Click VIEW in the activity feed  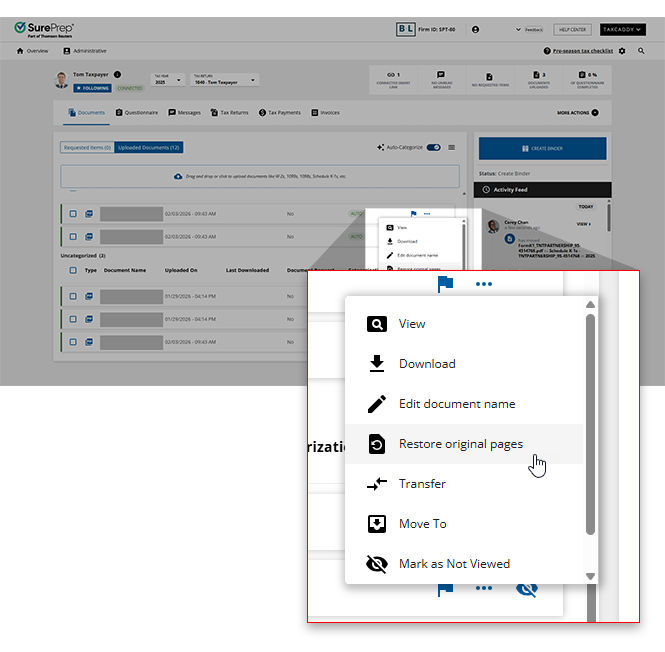coord(583,224)
